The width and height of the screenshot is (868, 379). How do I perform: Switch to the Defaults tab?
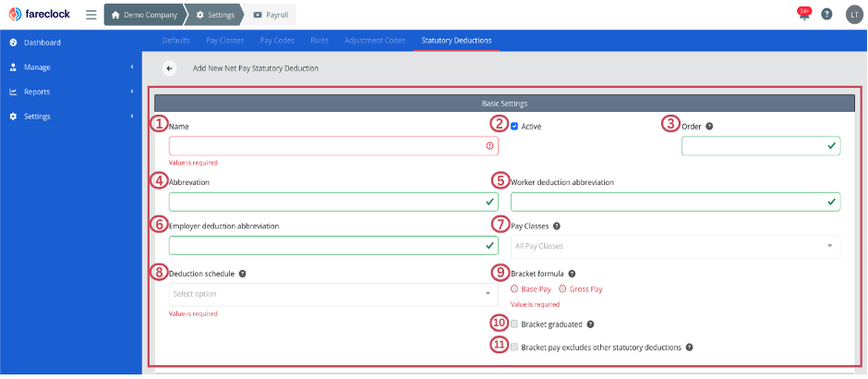tap(176, 41)
